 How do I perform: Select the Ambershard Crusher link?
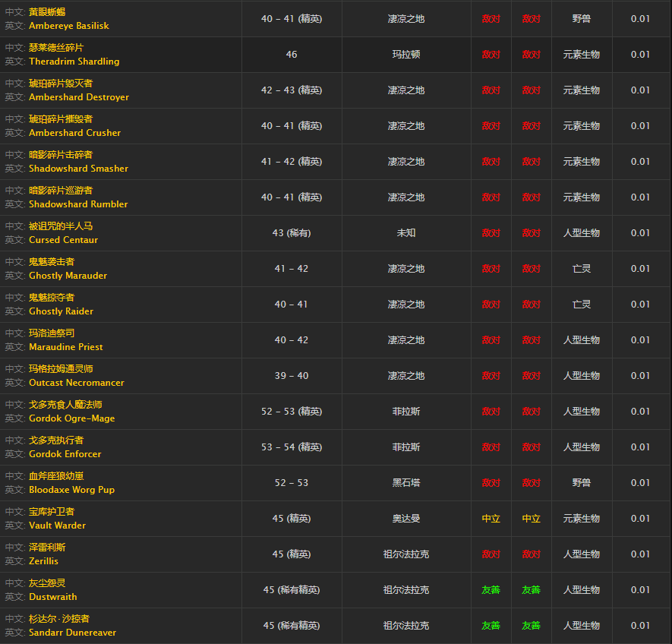pyautogui.click(x=74, y=133)
